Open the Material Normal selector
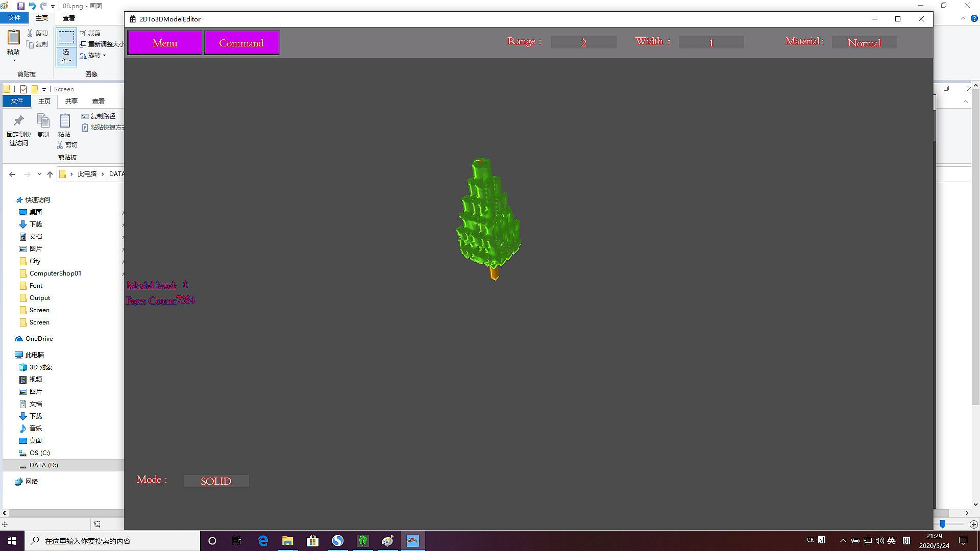The height and width of the screenshot is (551, 980). click(x=864, y=43)
